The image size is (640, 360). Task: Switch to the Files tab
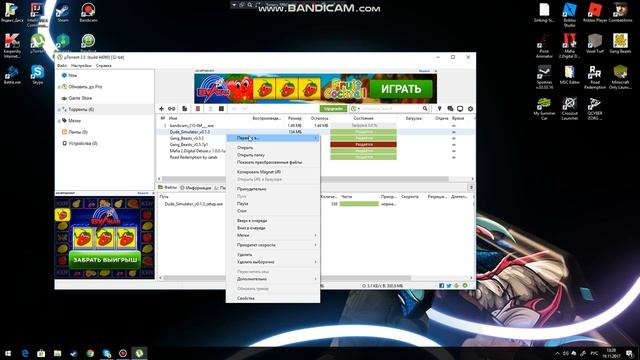[x=168, y=187]
